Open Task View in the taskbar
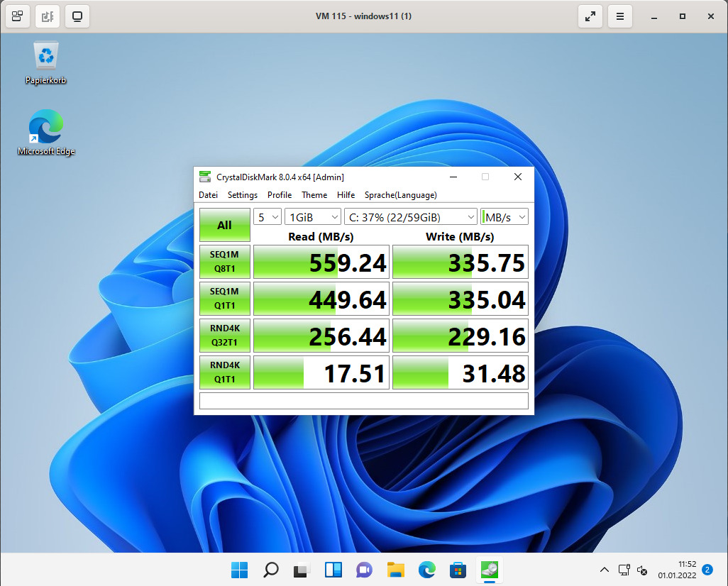 click(x=302, y=570)
